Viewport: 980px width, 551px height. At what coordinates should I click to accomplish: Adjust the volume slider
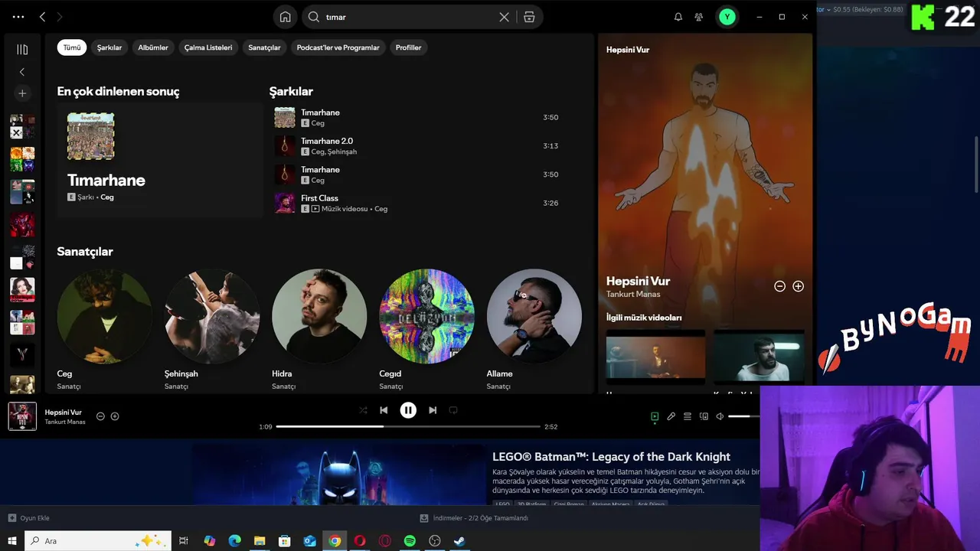click(744, 416)
